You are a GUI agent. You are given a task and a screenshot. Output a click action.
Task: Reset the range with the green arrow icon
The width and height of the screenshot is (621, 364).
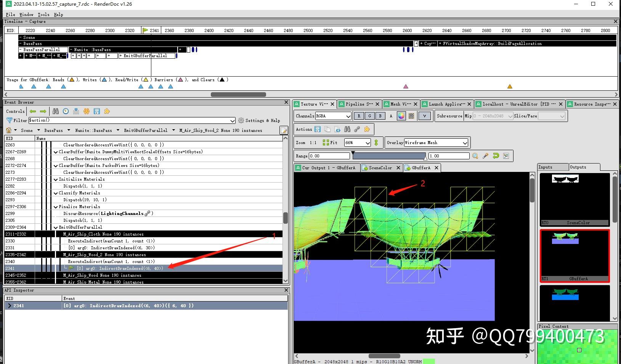click(x=496, y=156)
